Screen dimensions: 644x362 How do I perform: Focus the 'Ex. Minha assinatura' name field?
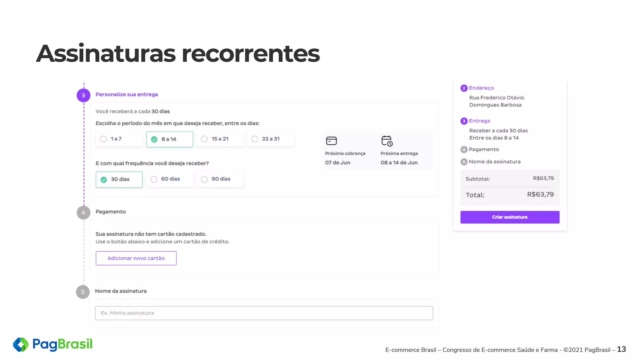(x=264, y=313)
